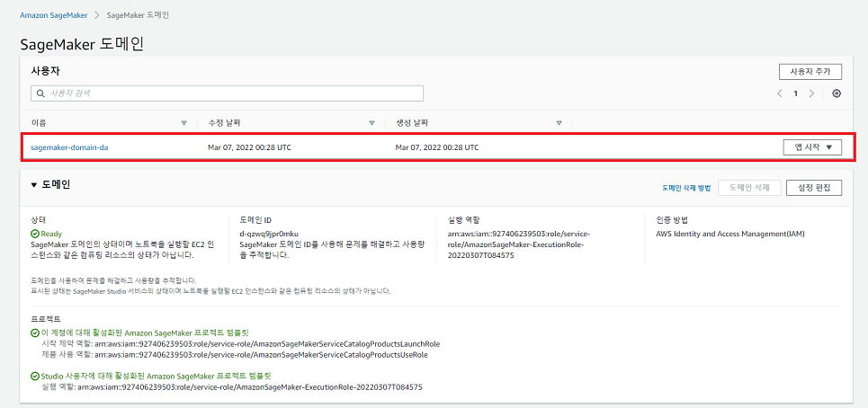The width and height of the screenshot is (868, 408).
Task: Open the sagemaker-domain-da user
Action: [69, 147]
